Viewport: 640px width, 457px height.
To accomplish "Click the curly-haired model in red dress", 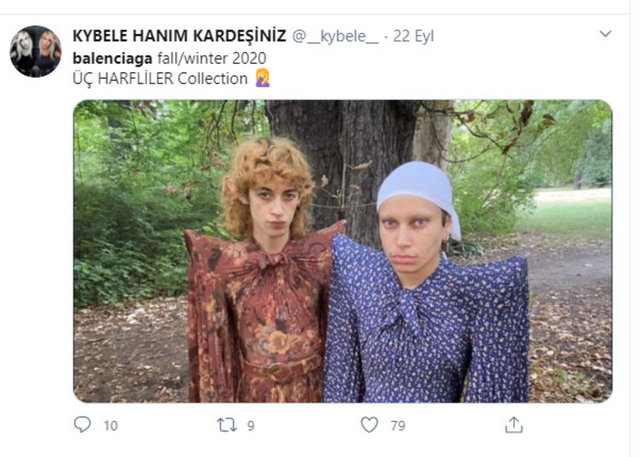I will tap(263, 269).
